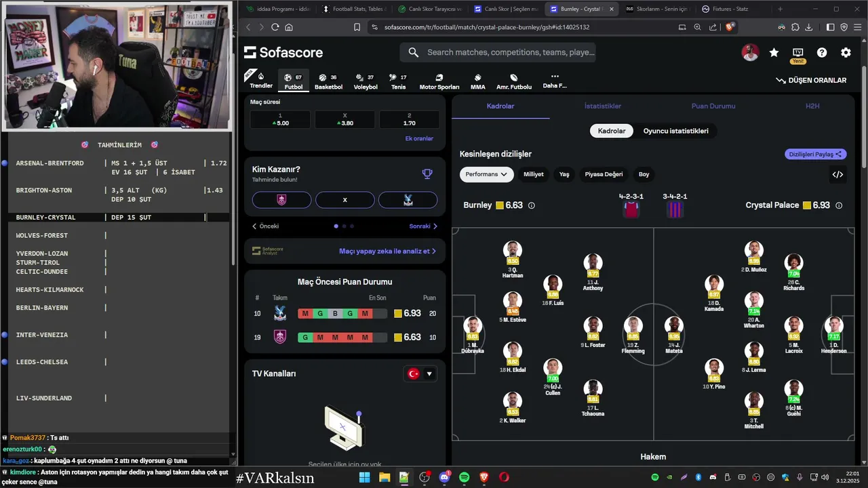Go back to the Önceki slide
The height and width of the screenshot is (488, 868).
coord(265,226)
